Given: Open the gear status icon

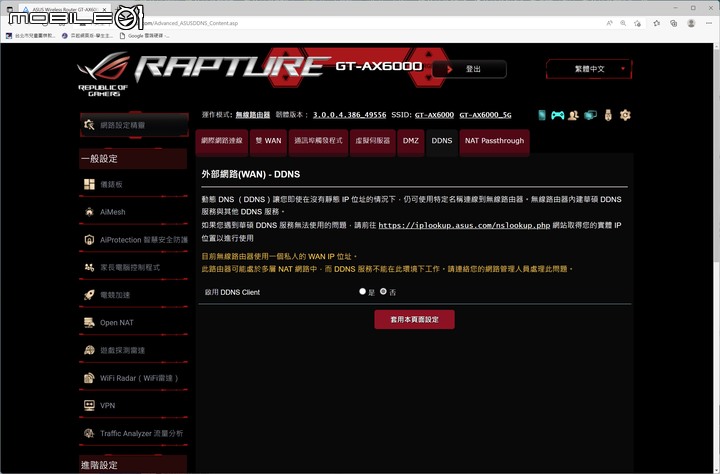Looking at the screenshot, I should [625, 115].
